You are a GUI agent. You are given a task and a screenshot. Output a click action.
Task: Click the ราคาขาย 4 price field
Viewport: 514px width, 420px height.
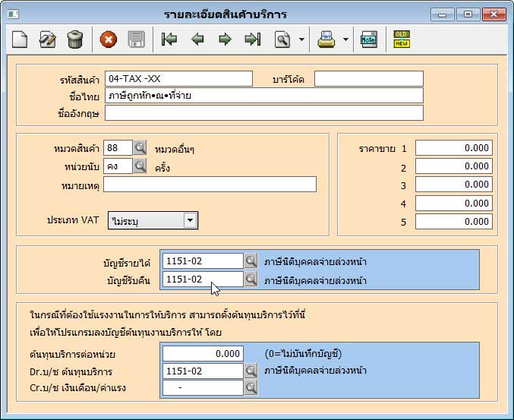(454, 204)
